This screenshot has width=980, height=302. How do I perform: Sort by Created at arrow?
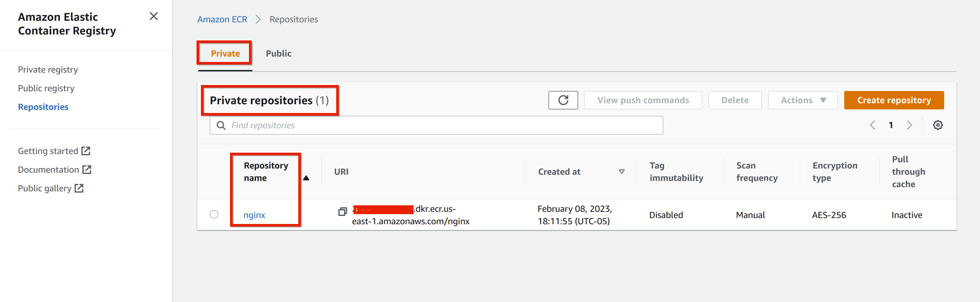coord(622,172)
